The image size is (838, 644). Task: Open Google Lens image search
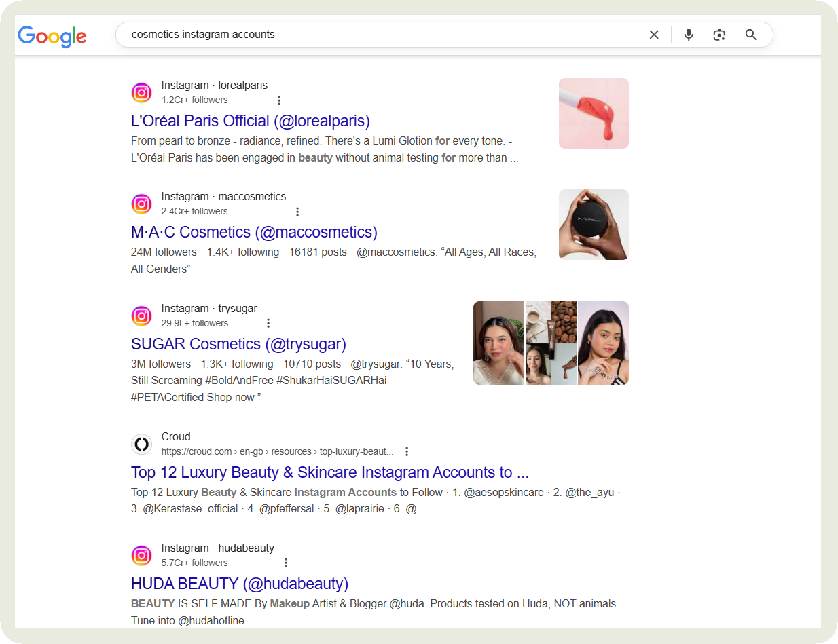[719, 35]
